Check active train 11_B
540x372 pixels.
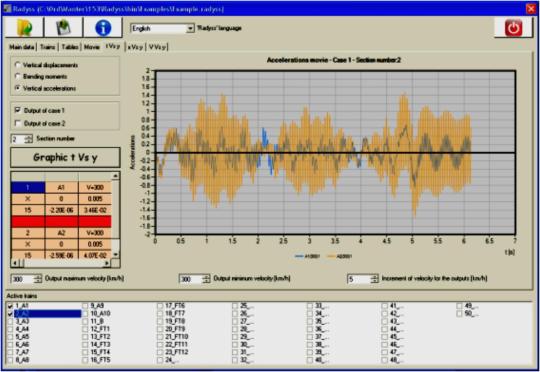click(x=85, y=321)
